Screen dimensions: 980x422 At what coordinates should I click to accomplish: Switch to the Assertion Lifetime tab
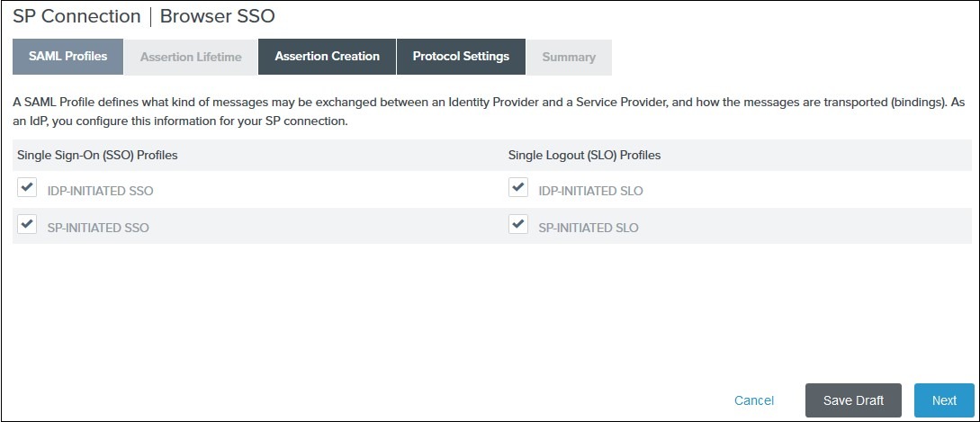click(191, 57)
